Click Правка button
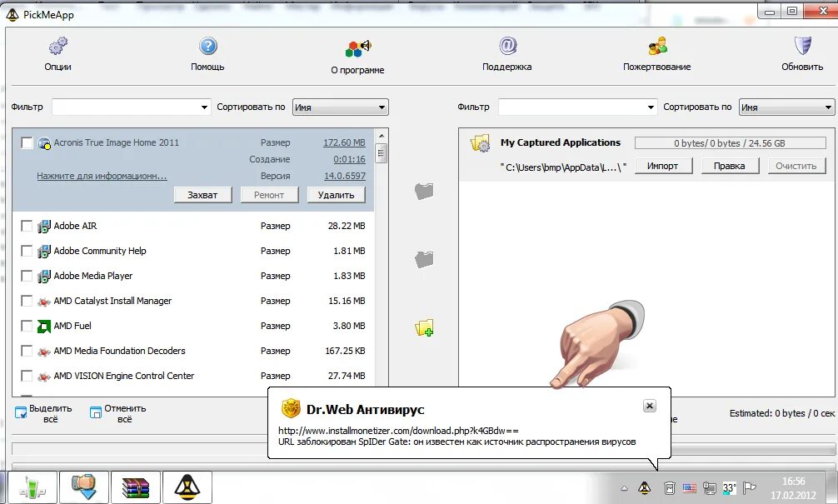Image resolution: width=838 pixels, height=504 pixels. click(730, 166)
